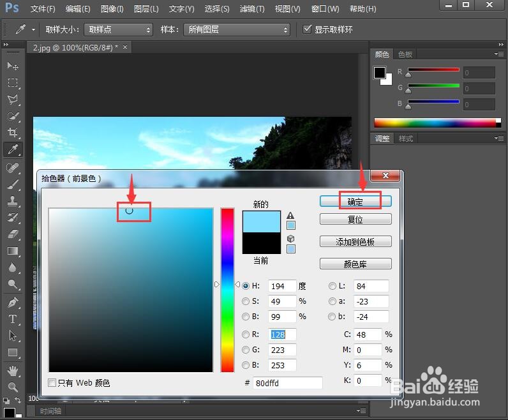Collapse the right panels double-arrow

(x=501, y=45)
